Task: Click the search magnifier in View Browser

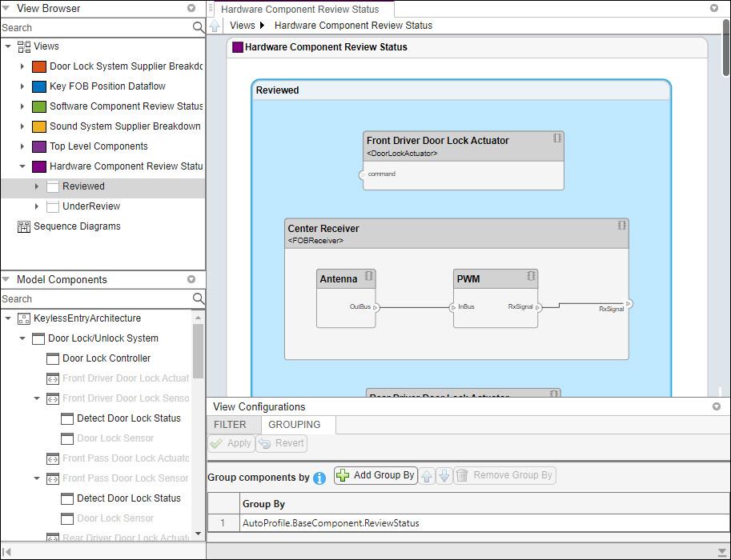Action: (x=199, y=27)
